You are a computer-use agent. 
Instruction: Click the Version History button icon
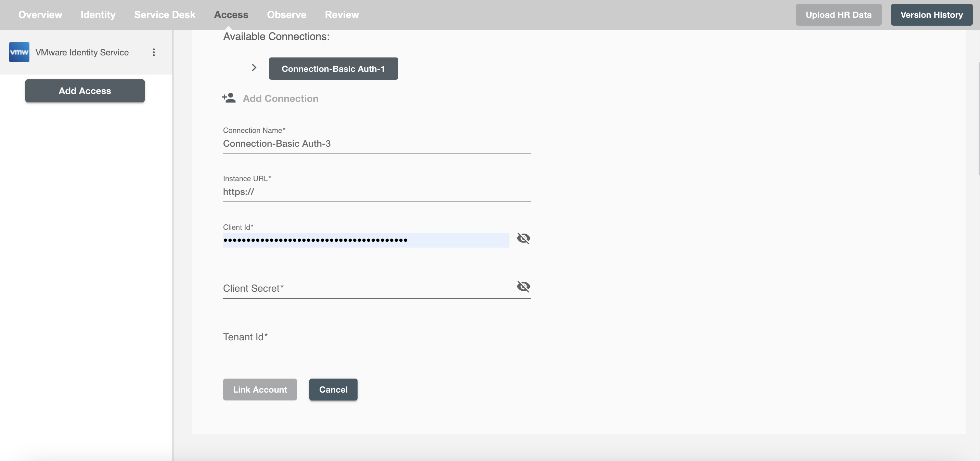pos(932,14)
